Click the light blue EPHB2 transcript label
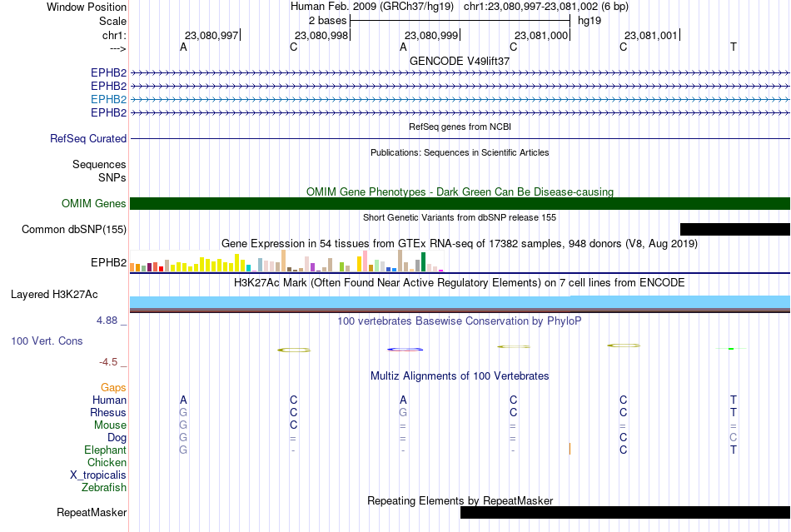Screen dimensions: 791x532 (x=108, y=99)
